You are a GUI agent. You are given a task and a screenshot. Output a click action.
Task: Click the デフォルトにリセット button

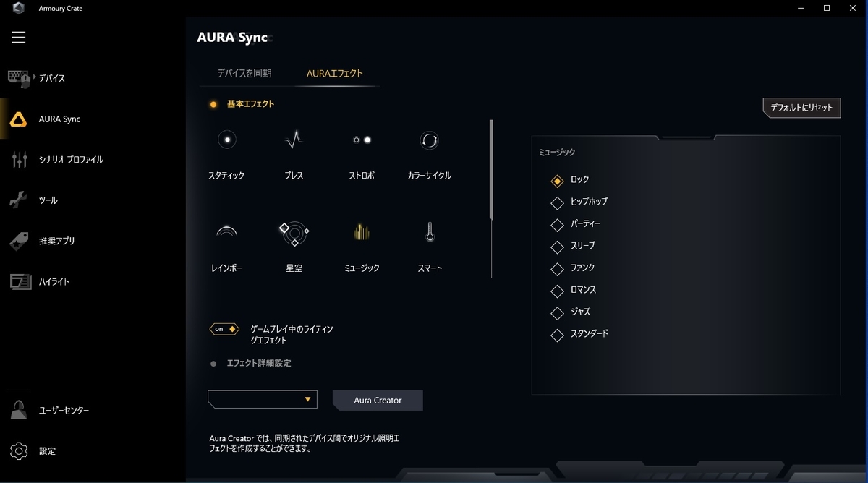pyautogui.click(x=801, y=107)
